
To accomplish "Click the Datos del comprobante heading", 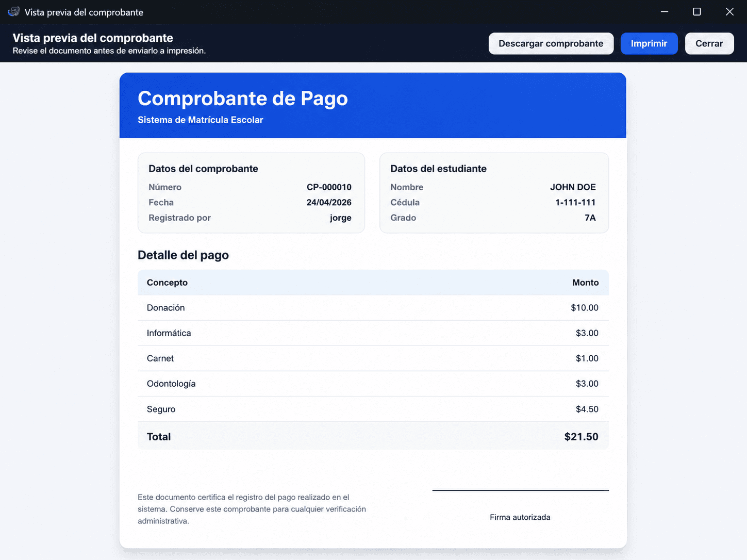I will [x=203, y=169].
